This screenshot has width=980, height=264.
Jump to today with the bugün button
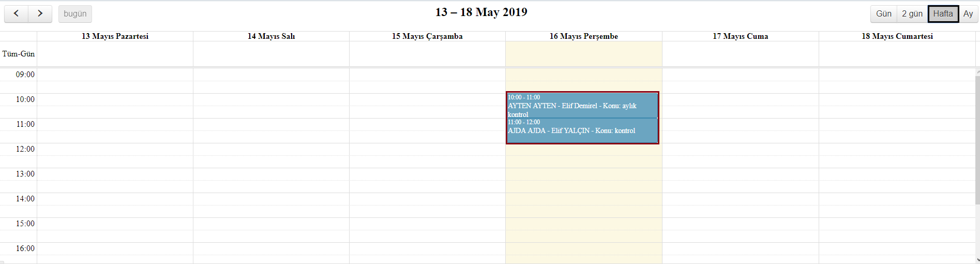click(x=75, y=13)
